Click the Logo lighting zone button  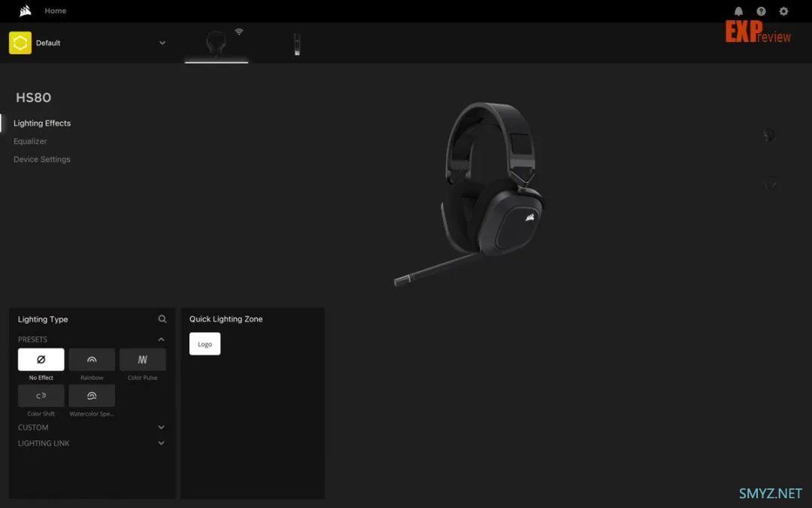click(x=205, y=344)
